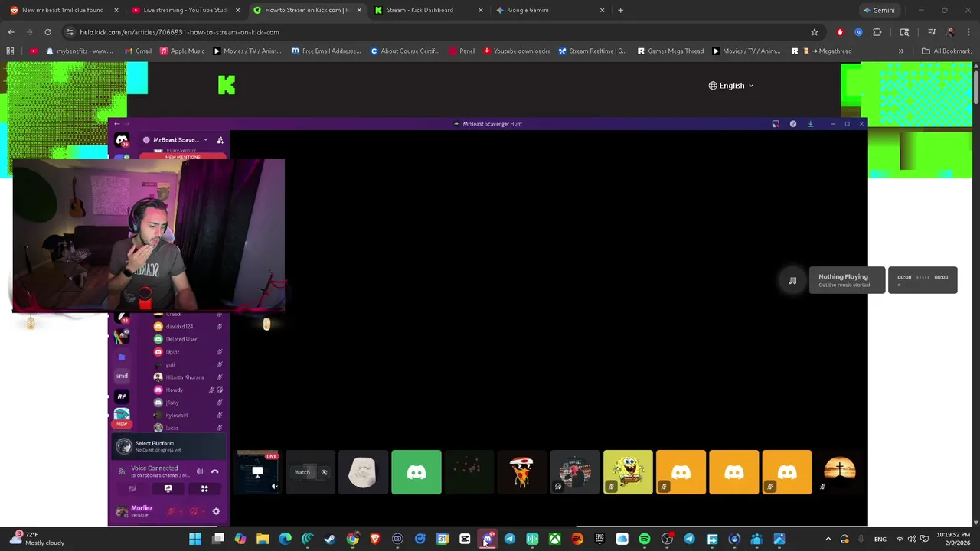
Task: Pop out the stream preview tile
Action: [324, 472]
